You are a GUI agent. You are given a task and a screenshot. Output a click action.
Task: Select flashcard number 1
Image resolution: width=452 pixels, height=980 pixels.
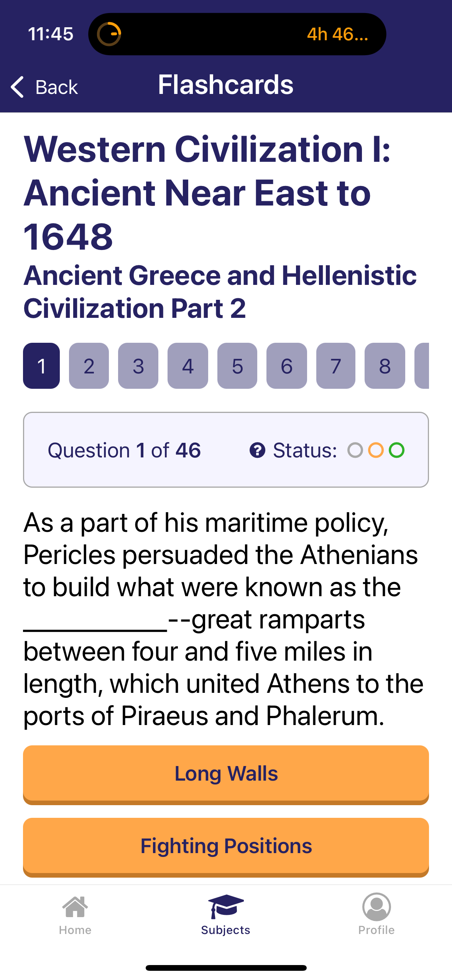tap(41, 366)
